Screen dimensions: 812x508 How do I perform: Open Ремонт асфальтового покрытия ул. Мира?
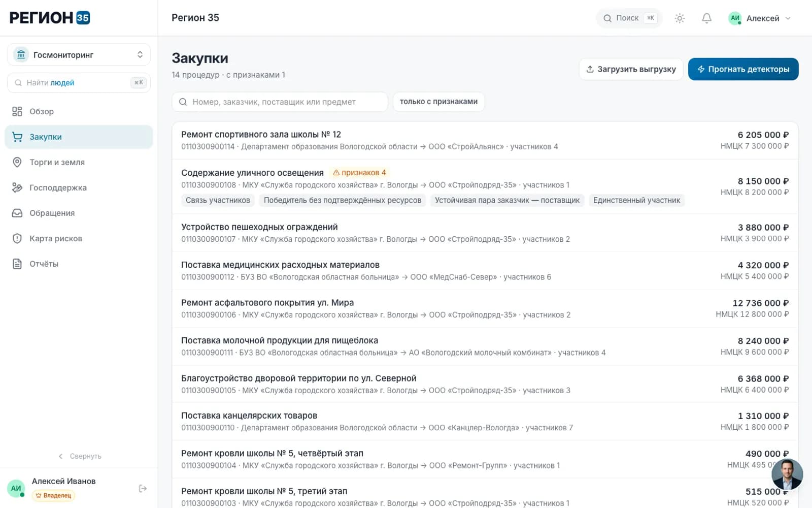click(485, 308)
